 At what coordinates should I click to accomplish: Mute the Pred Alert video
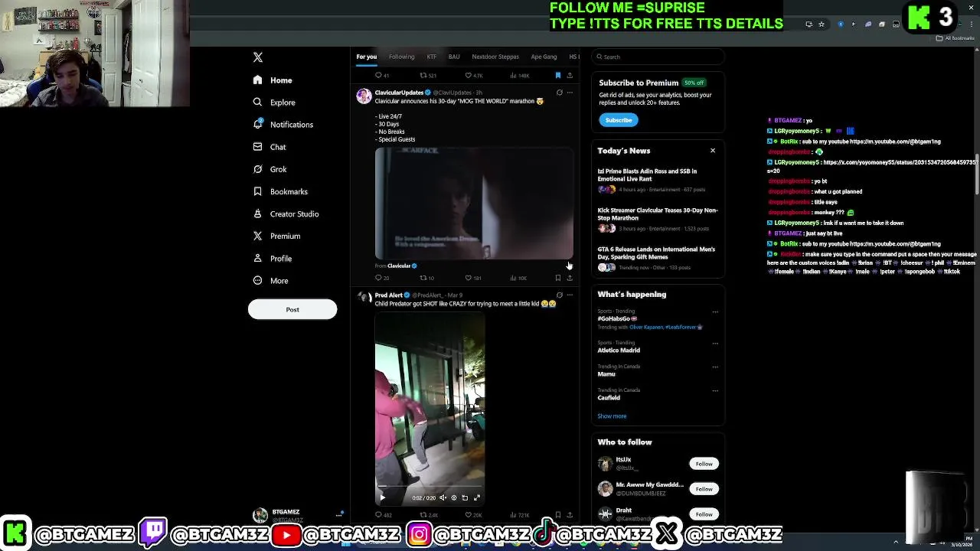tap(442, 497)
